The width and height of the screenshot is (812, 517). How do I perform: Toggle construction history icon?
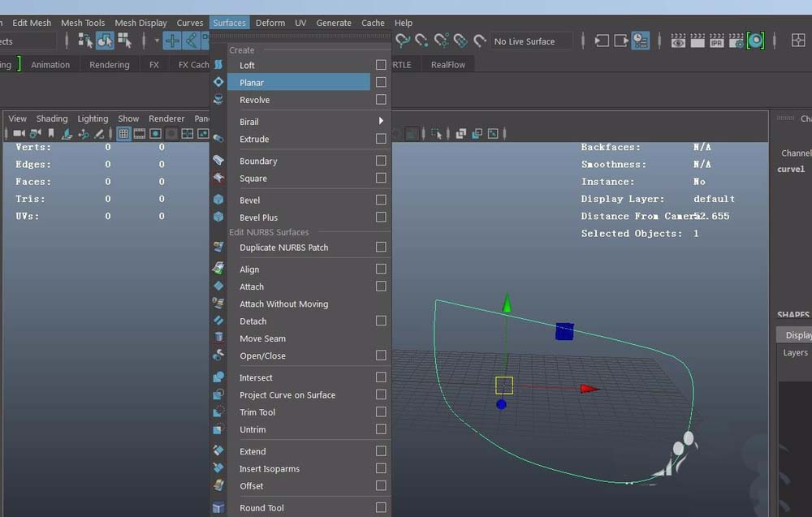[x=640, y=41]
